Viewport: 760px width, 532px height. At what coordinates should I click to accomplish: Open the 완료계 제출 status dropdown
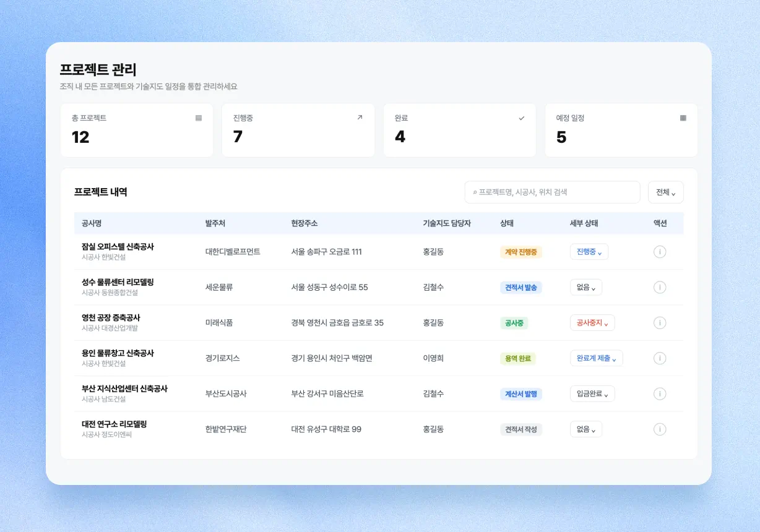[x=597, y=358]
